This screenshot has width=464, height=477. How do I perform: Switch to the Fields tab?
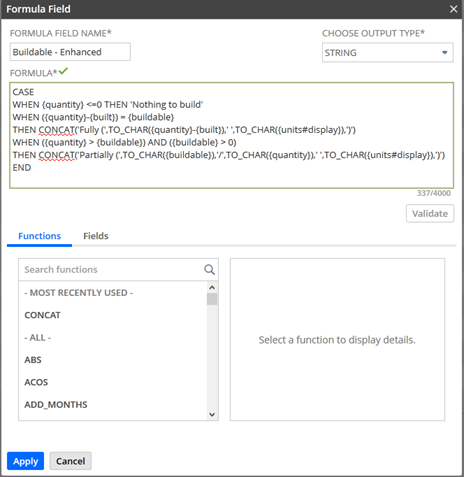[x=96, y=236]
